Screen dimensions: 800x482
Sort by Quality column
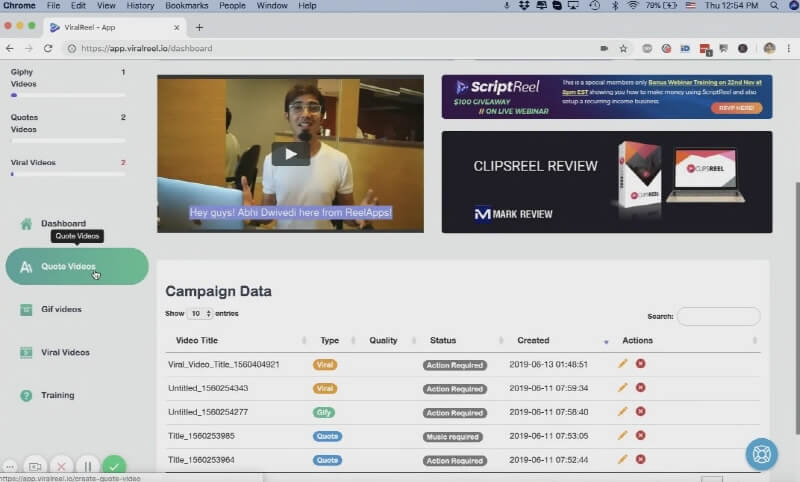(x=383, y=340)
